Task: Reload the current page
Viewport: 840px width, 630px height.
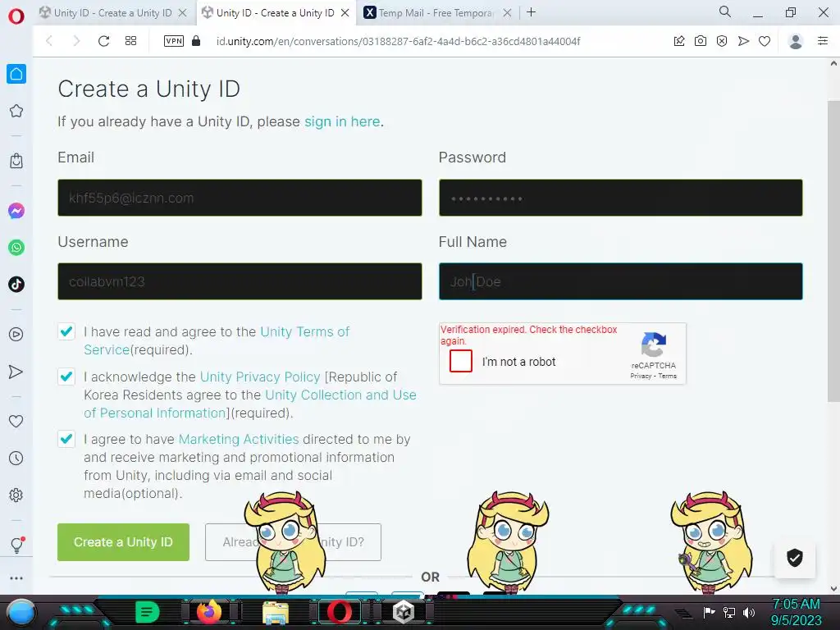Action: (104, 41)
